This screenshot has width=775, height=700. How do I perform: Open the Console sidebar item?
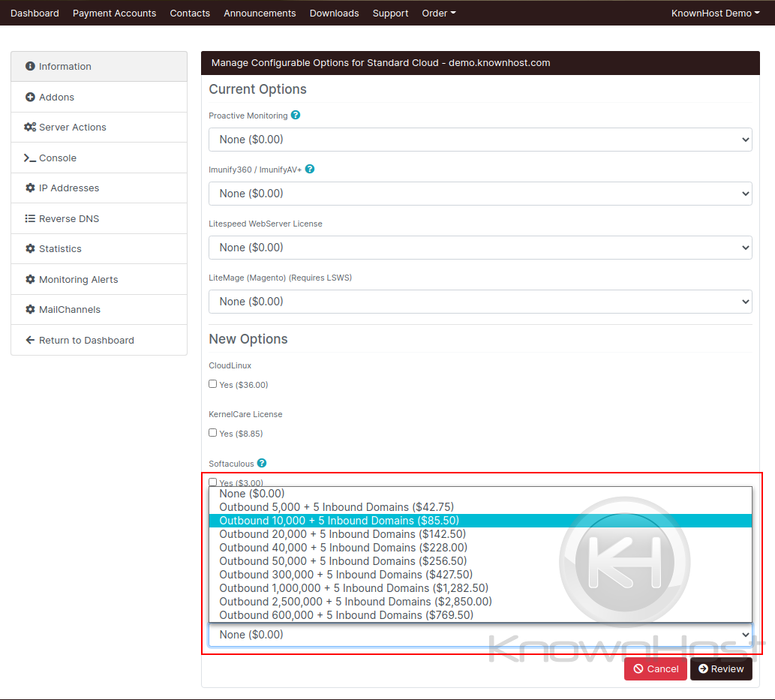(x=99, y=158)
